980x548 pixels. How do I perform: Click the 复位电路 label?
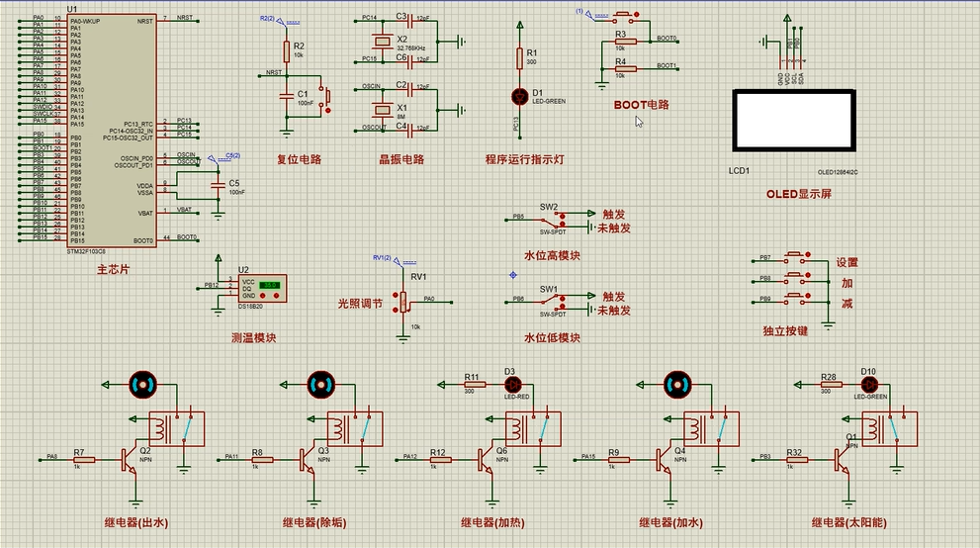[x=300, y=159]
